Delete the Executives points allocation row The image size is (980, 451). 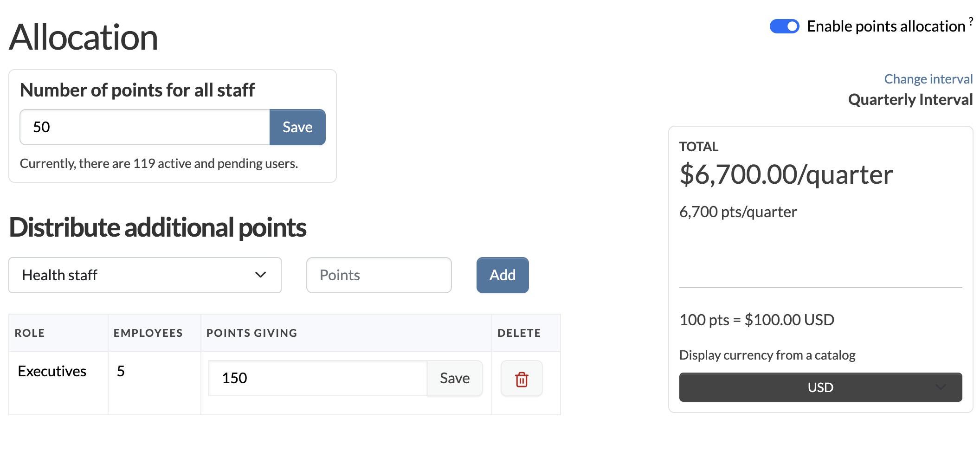coord(521,379)
